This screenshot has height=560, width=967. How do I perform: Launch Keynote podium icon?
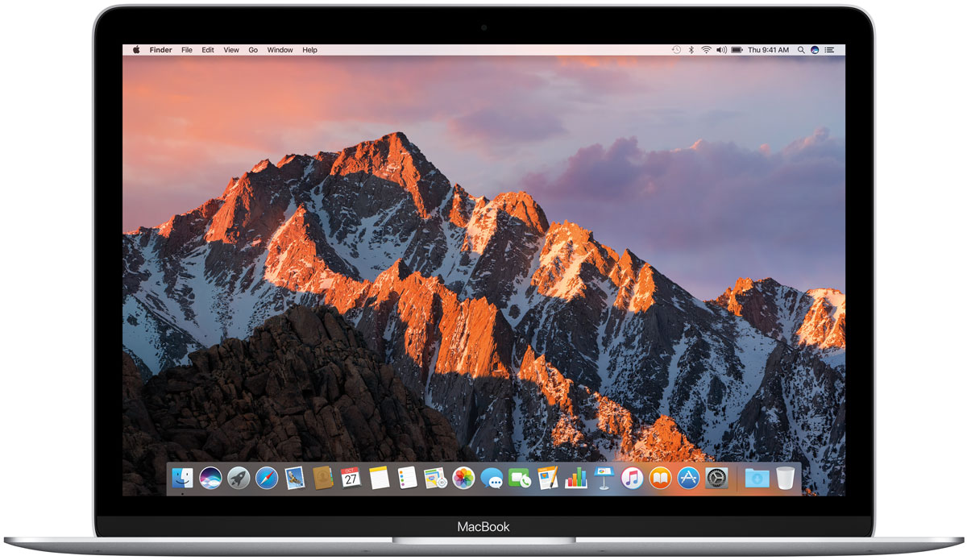point(604,478)
